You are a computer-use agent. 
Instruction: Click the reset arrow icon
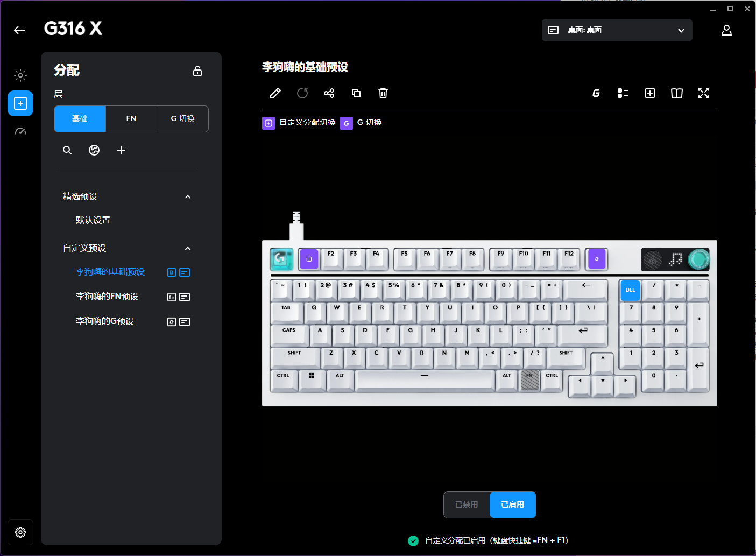point(302,93)
